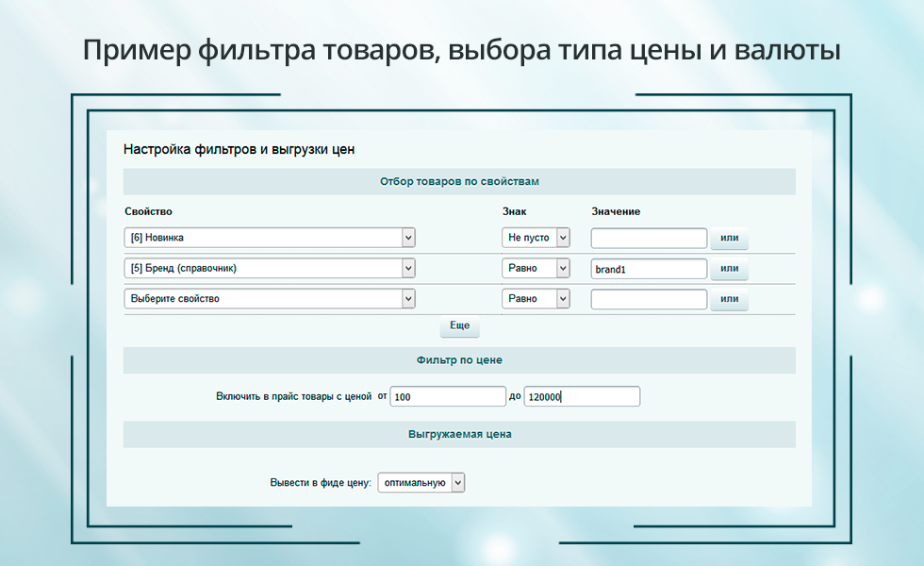924x566 pixels.
Task: Click the value field in the Новинка row
Action: pos(649,238)
